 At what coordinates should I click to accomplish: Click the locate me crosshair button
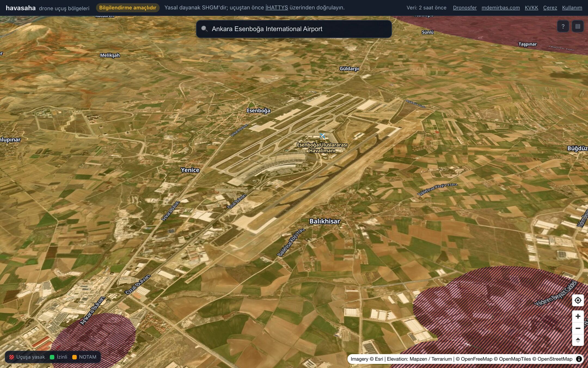(x=578, y=300)
